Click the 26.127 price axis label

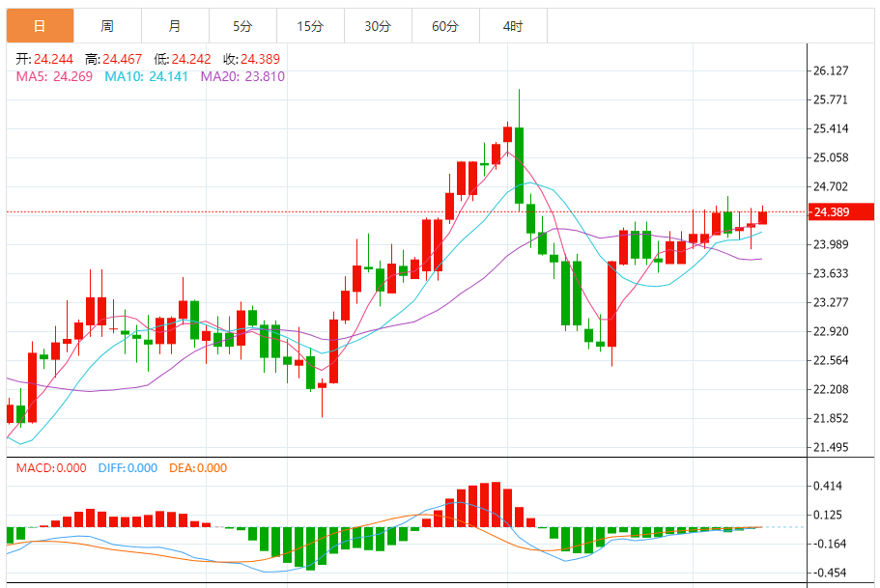pos(831,70)
